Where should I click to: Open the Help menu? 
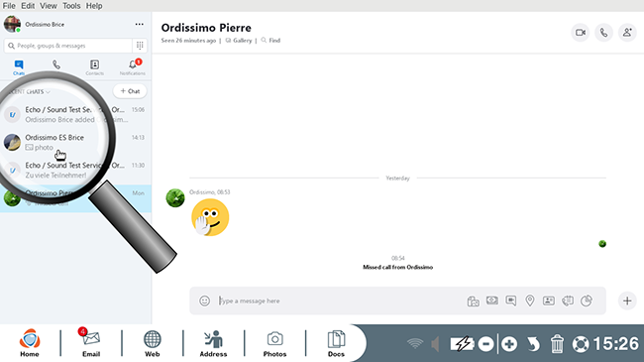[x=94, y=6]
